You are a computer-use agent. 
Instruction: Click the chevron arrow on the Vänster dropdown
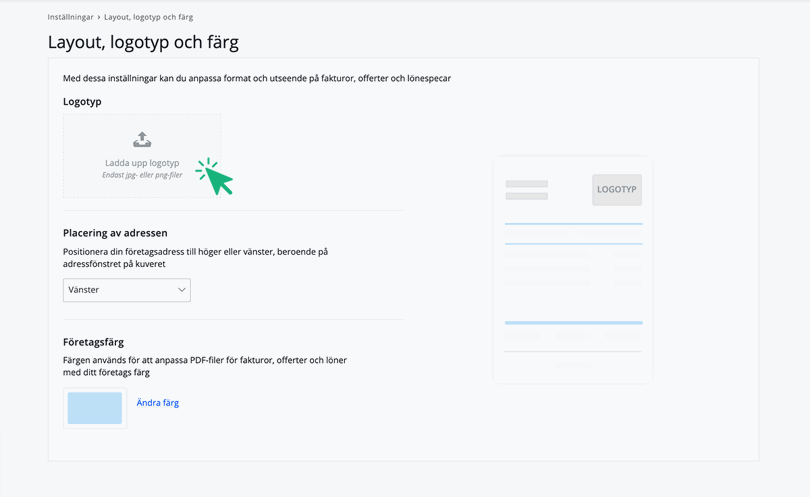click(182, 290)
